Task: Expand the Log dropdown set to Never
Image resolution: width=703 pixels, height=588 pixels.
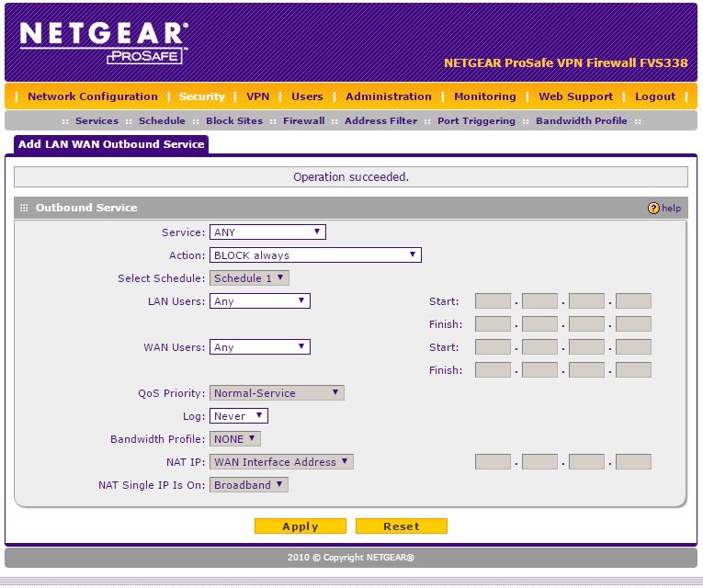Action: click(x=239, y=416)
